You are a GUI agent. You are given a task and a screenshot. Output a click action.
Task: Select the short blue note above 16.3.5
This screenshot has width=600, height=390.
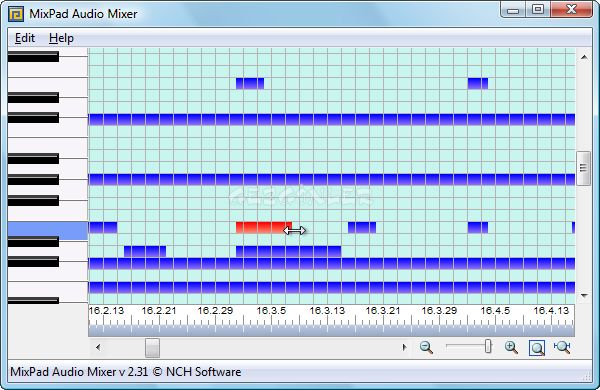250,83
